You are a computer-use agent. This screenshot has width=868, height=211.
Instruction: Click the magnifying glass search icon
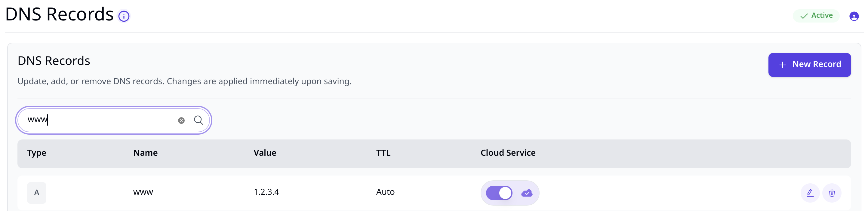[199, 120]
